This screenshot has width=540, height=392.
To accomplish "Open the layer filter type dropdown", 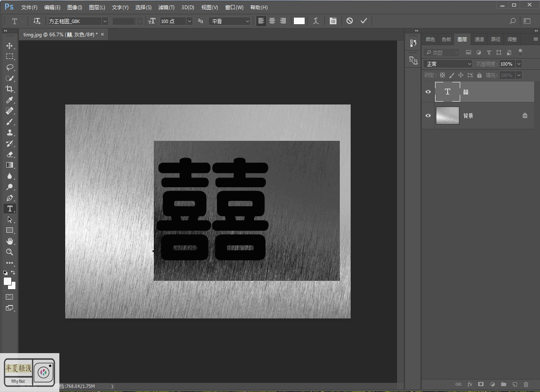I will (441, 52).
